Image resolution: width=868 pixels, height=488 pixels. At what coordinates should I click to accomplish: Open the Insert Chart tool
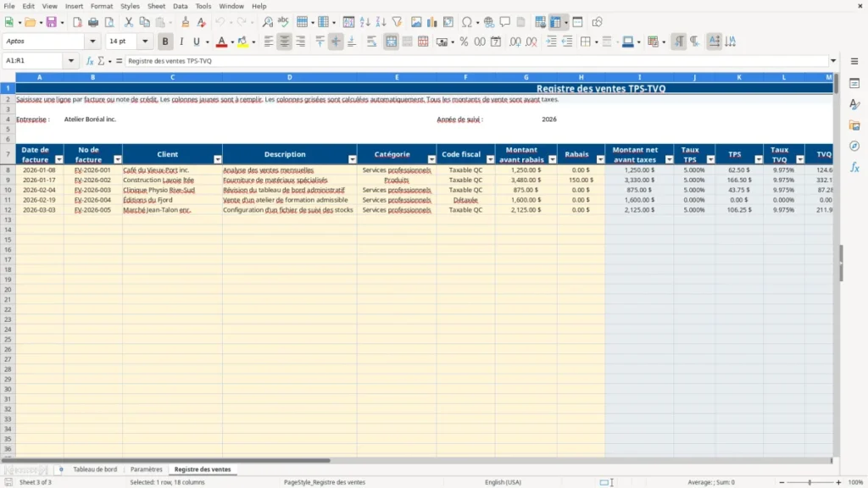[431, 22]
